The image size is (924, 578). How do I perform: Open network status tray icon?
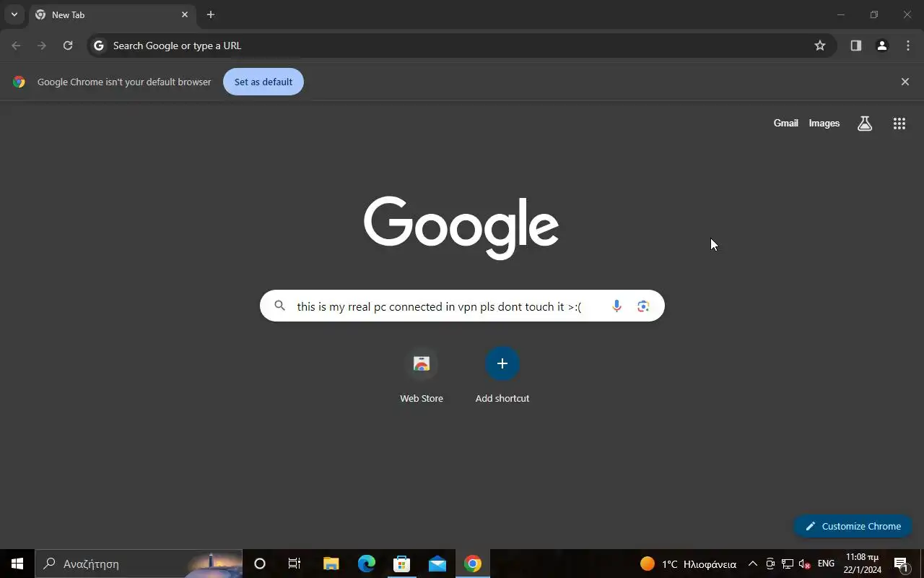(788, 564)
